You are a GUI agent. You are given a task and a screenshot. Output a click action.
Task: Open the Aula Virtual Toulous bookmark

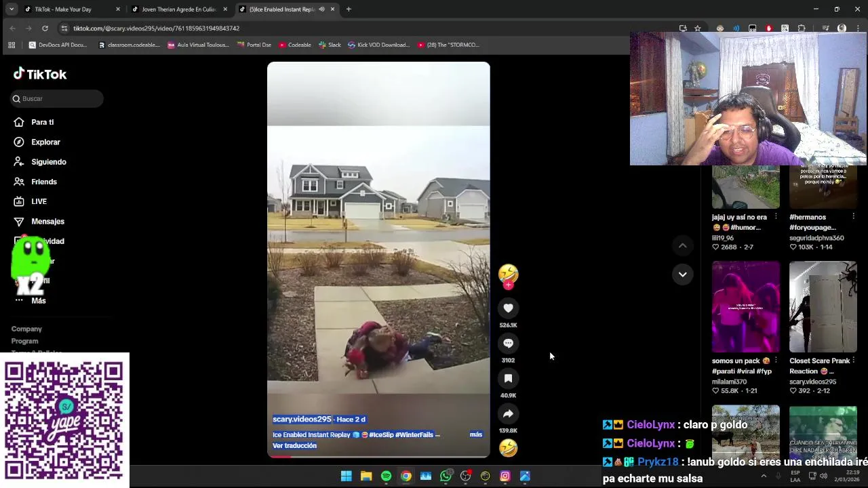tap(198, 45)
